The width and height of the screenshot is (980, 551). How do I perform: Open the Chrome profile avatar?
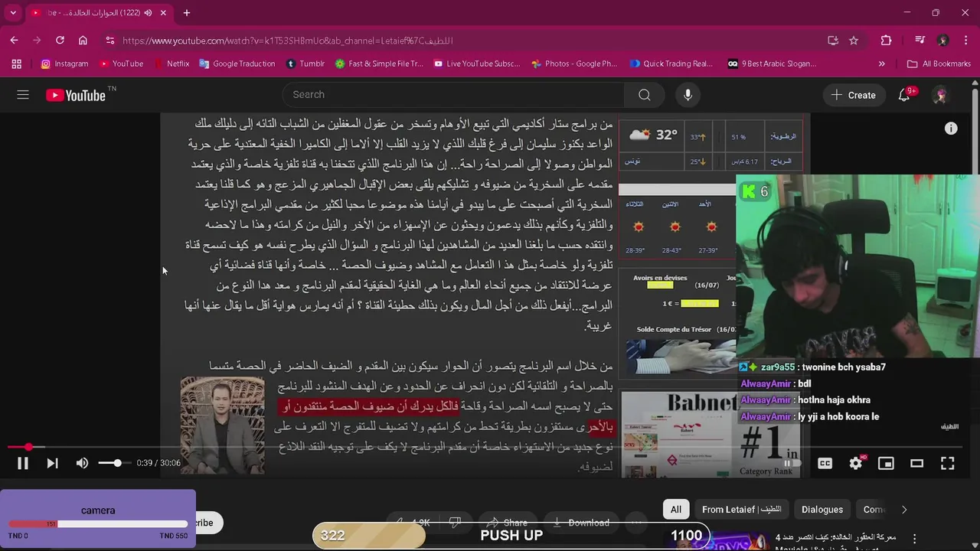(943, 41)
